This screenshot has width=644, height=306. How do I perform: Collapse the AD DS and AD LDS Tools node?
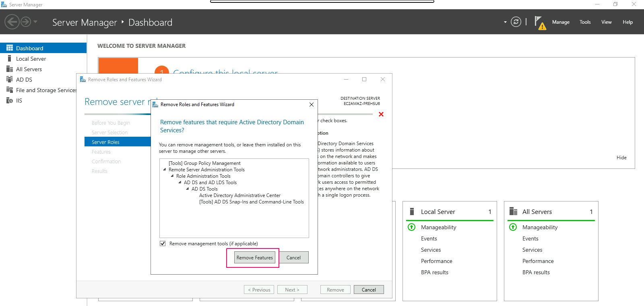180,183
